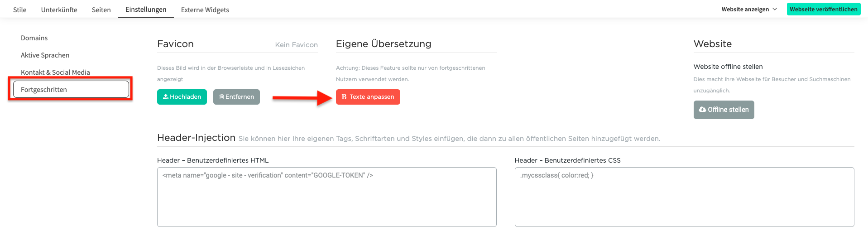Click the Kein Favicon placeholder text
The width and height of the screenshot is (868, 236).
[296, 45]
